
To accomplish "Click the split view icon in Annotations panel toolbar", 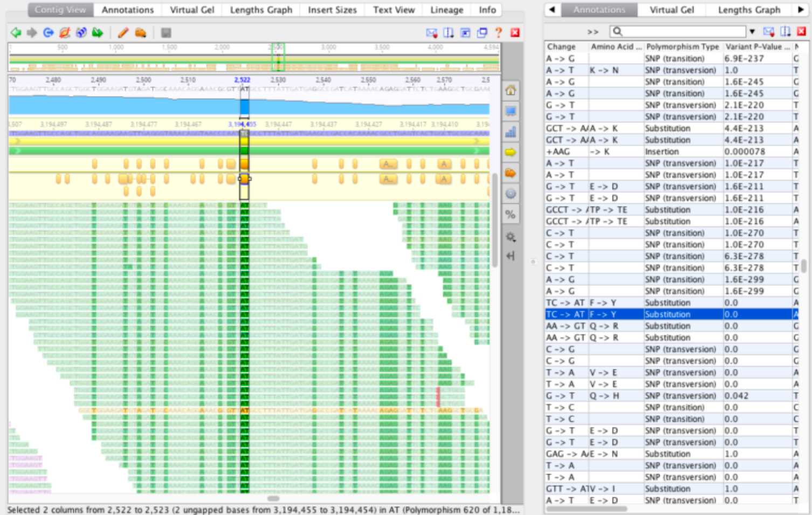I will [x=786, y=32].
